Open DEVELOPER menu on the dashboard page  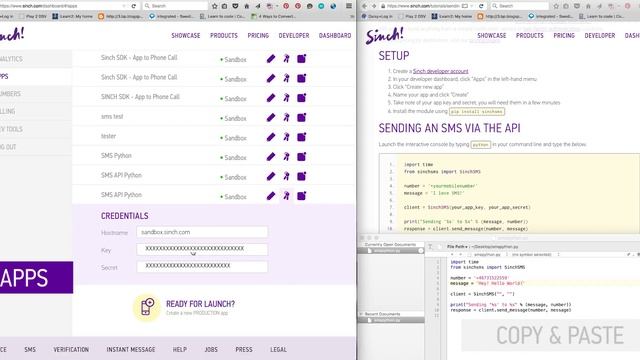pos(294,36)
